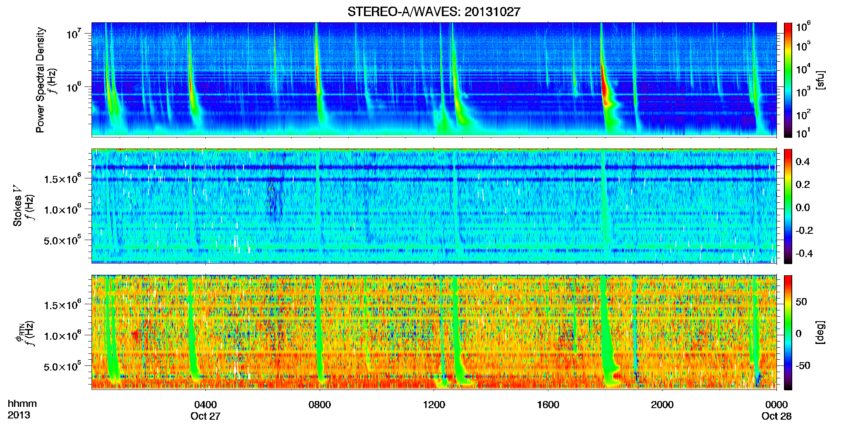Click the -50 value on degree colorbar
Screen dimensions: 868x447
tap(803, 365)
